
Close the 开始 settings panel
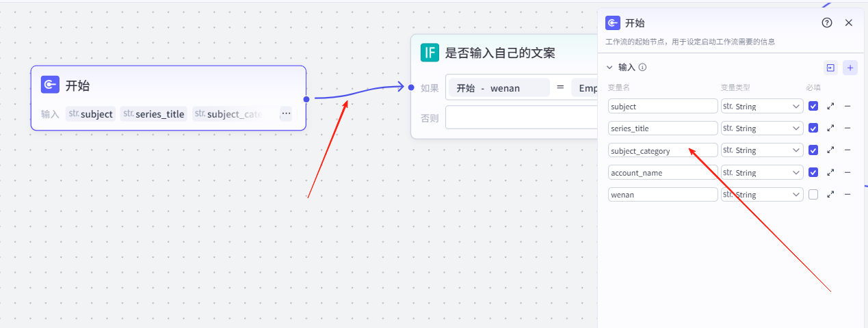849,23
